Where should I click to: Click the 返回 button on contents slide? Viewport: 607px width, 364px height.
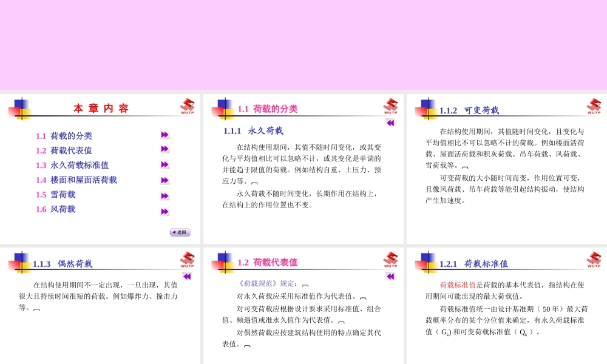[180, 232]
